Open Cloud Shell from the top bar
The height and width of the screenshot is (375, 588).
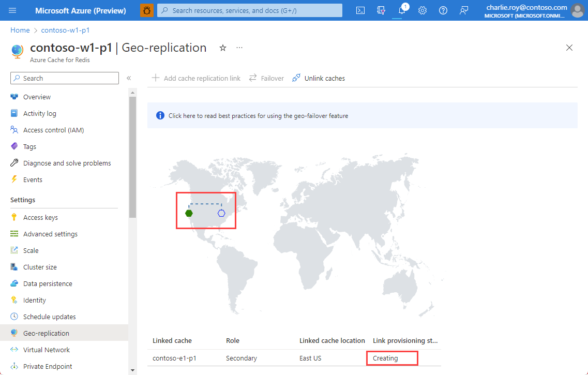[x=360, y=10]
